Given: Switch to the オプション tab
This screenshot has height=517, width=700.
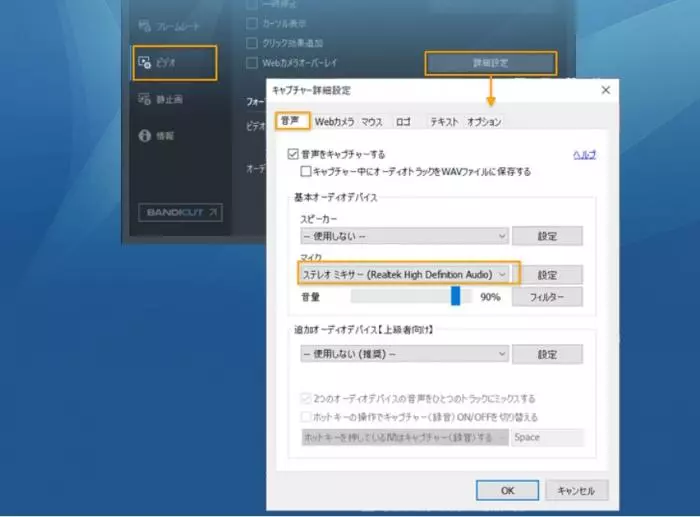Looking at the screenshot, I should point(484,122).
